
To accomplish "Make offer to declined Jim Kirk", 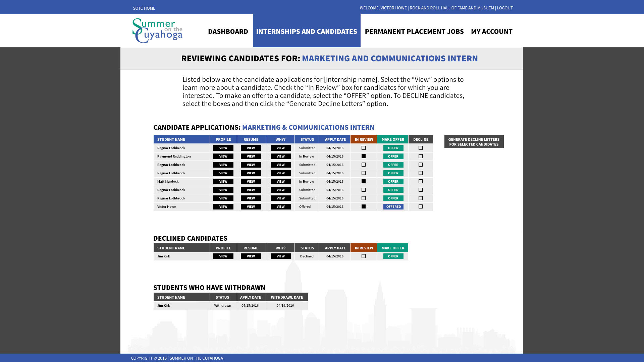I will [x=393, y=256].
